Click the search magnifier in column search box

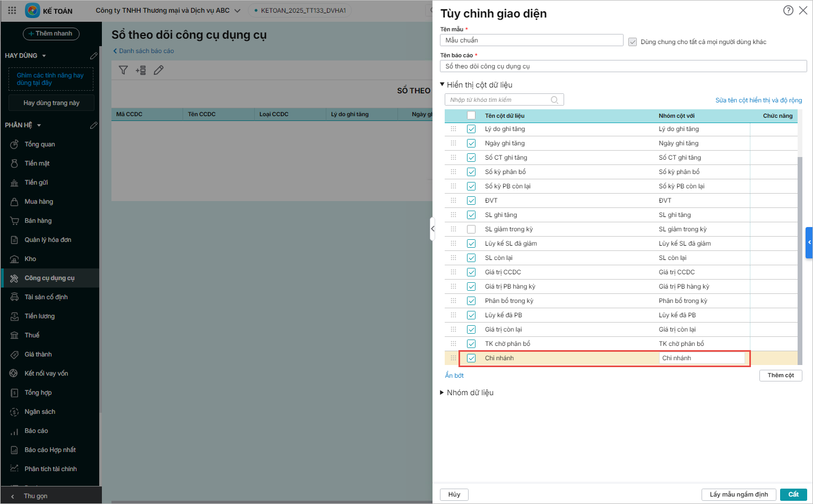(555, 100)
